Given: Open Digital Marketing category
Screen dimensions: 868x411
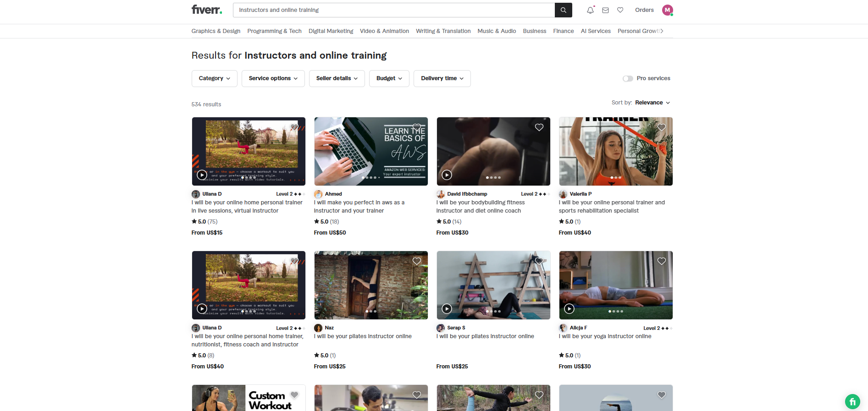Looking at the screenshot, I should pos(331,31).
